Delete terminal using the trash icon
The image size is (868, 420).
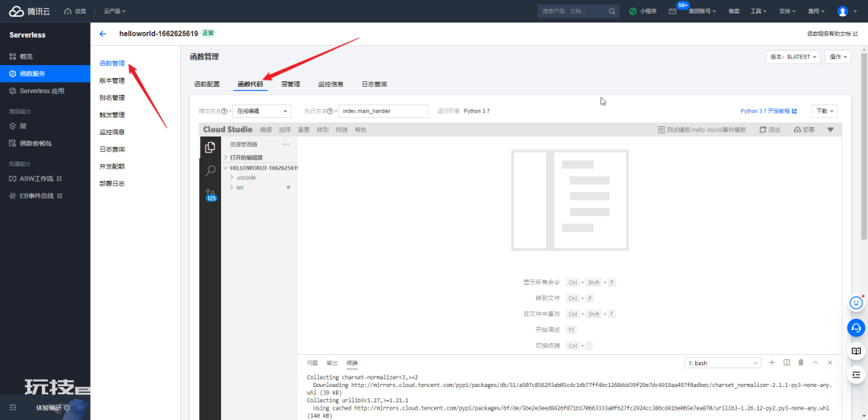point(800,362)
